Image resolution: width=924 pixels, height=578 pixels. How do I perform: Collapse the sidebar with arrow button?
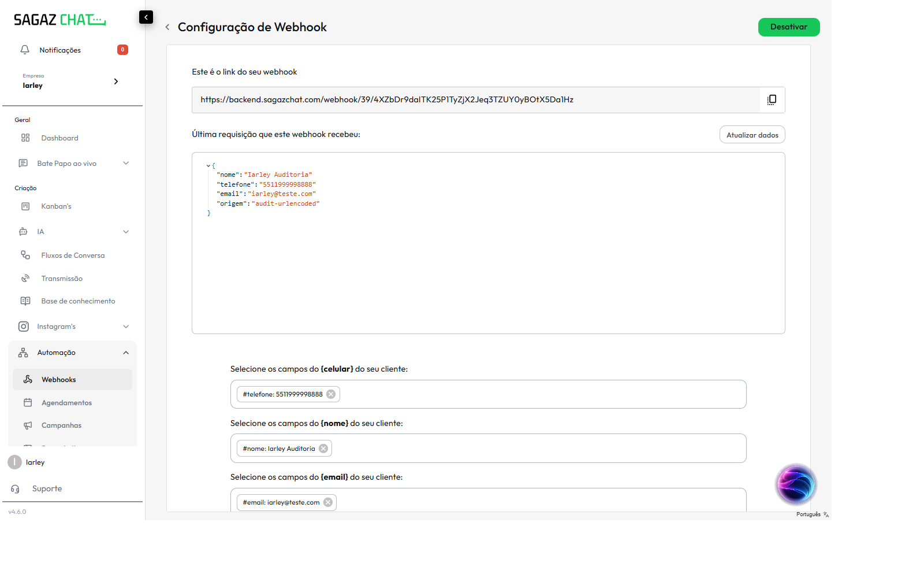pyautogui.click(x=146, y=17)
